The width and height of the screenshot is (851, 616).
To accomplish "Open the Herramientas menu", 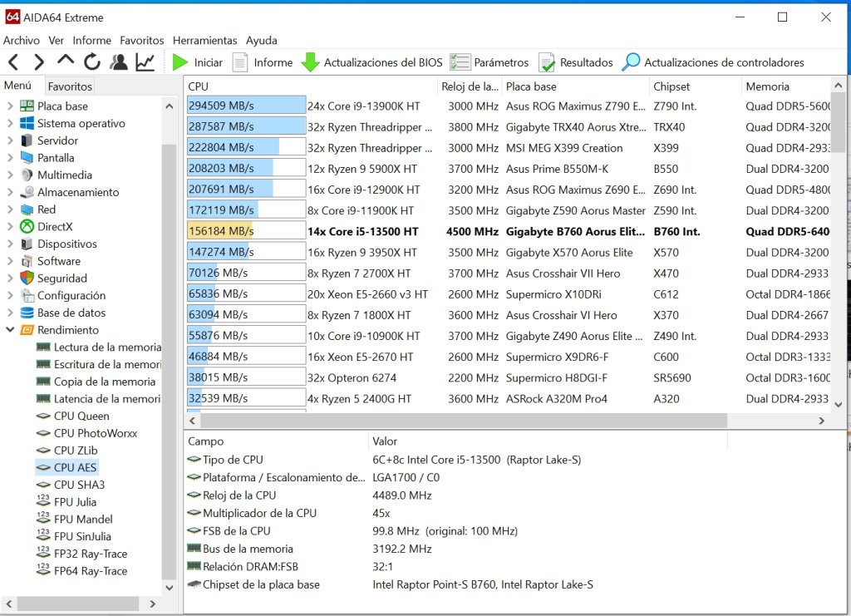I will pos(204,40).
